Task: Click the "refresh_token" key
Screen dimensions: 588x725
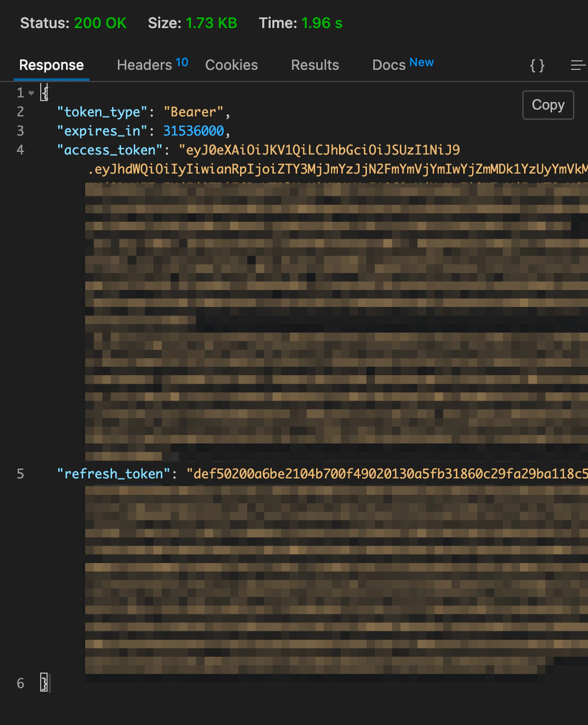Action: [114, 474]
